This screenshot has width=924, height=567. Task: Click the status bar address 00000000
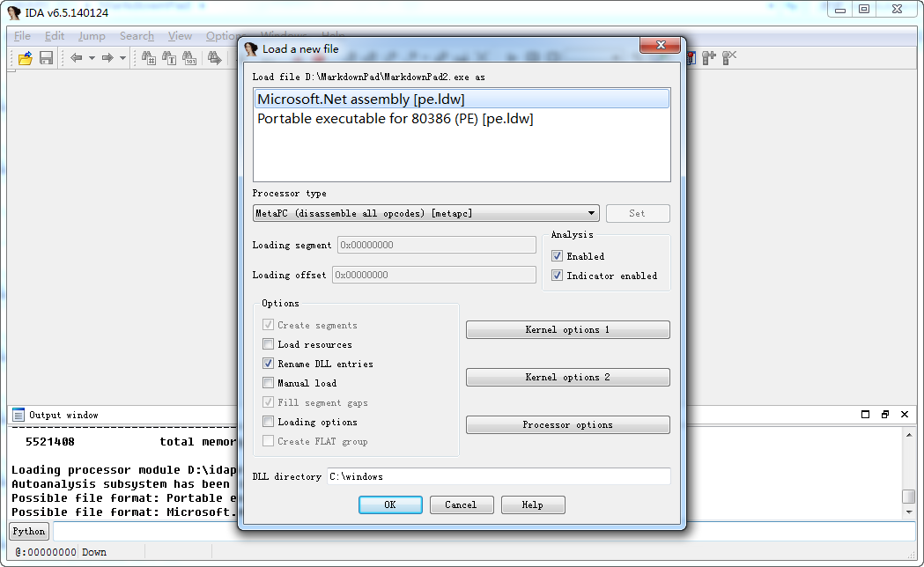pyautogui.click(x=46, y=552)
